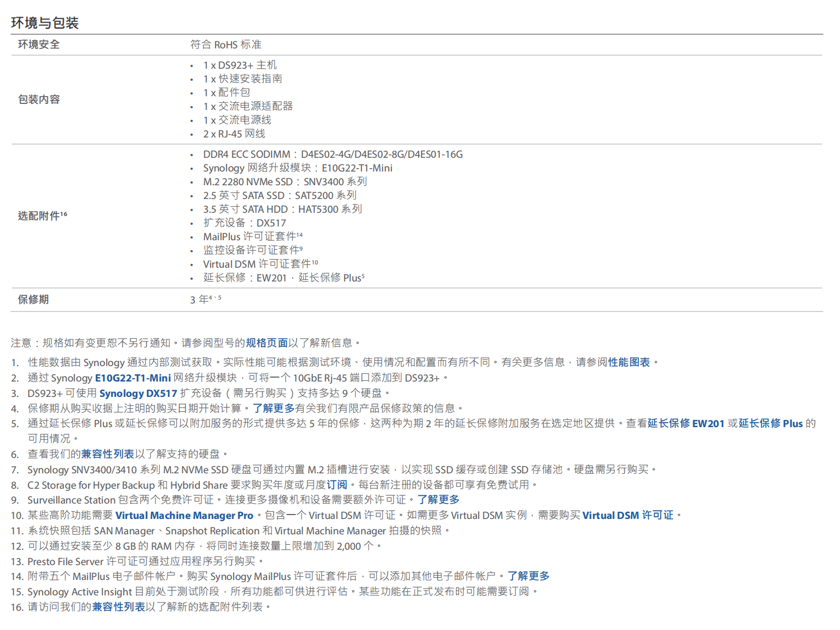Select the 包装内容 row label
840x630 pixels.
pyautogui.click(x=38, y=100)
